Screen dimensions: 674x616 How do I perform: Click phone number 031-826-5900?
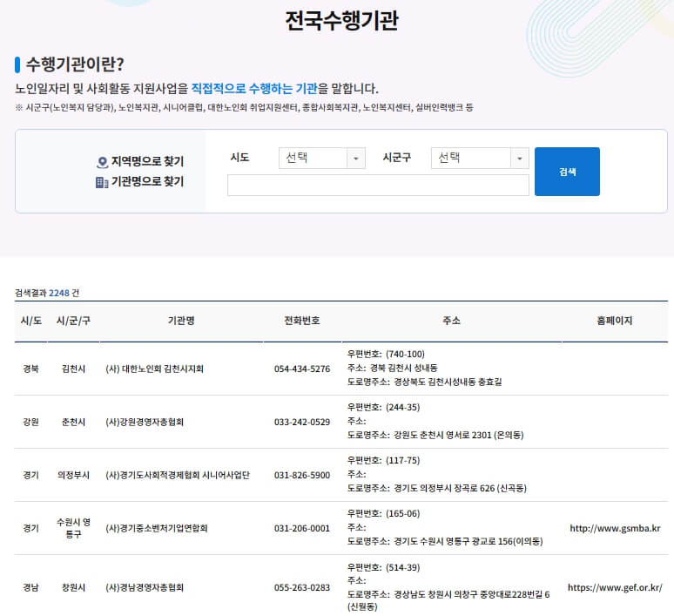[302, 476]
